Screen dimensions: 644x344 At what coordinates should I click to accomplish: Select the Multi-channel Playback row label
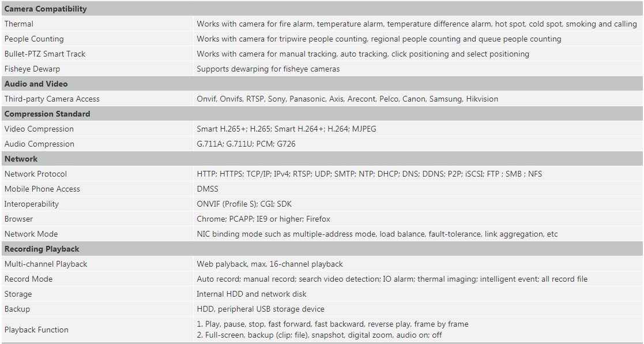click(x=46, y=264)
